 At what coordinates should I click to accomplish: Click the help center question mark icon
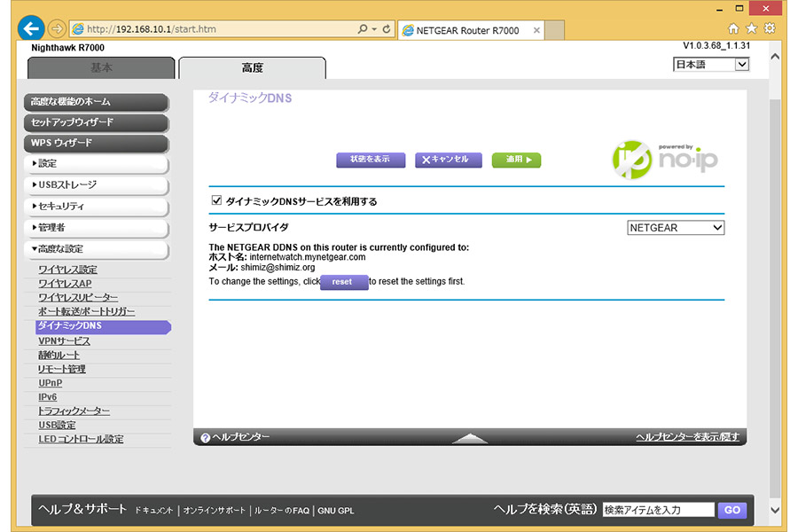tap(205, 437)
